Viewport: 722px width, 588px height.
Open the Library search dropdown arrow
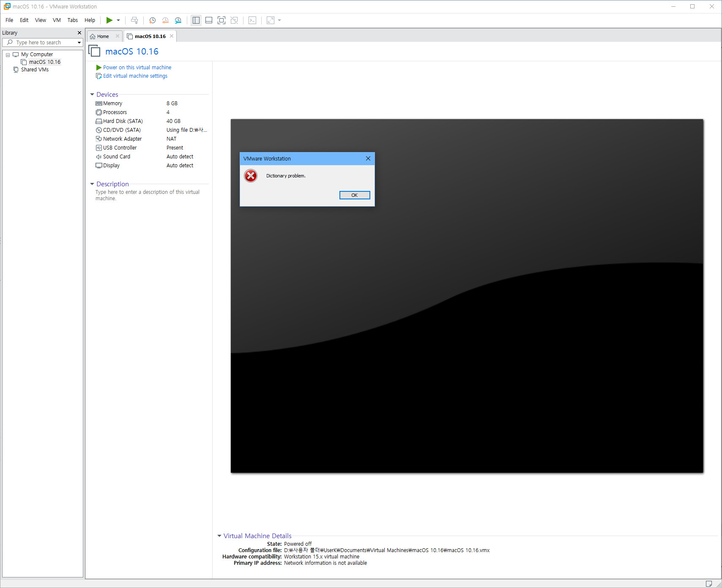pyautogui.click(x=79, y=43)
